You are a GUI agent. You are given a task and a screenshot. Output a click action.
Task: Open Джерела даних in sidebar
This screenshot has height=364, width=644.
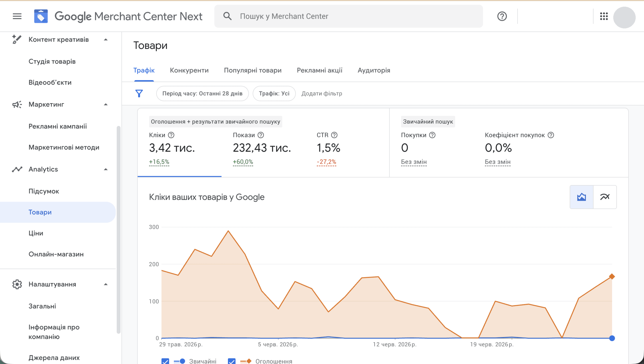click(54, 358)
